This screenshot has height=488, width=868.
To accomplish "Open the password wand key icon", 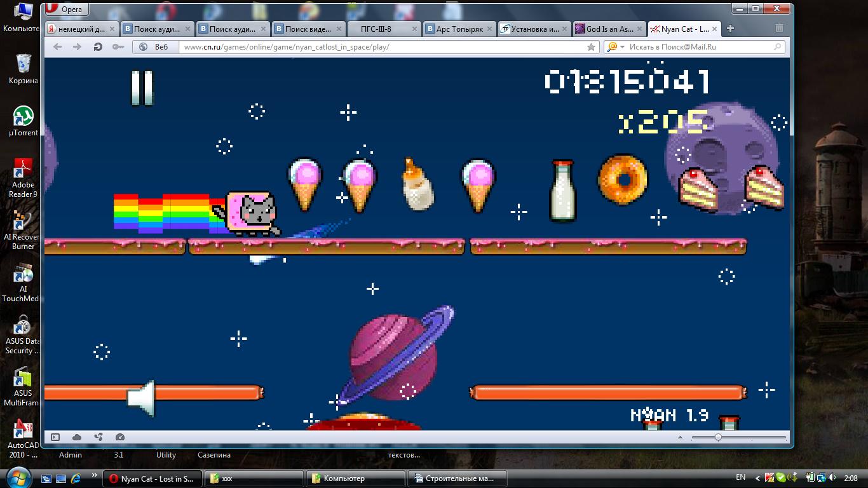I will coord(118,47).
